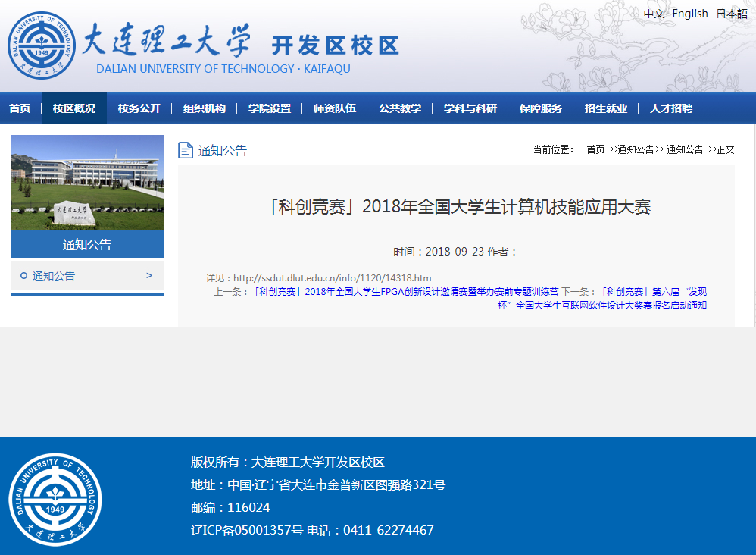
Task: Switch language to English
Action: [690, 14]
